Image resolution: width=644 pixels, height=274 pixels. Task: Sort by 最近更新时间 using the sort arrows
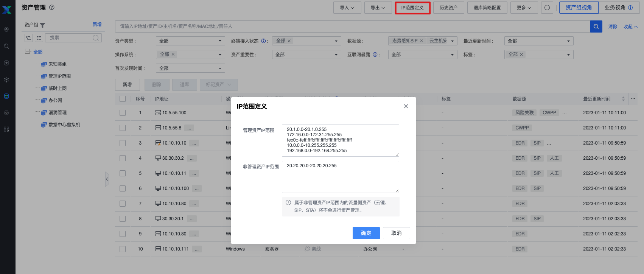tap(623, 99)
